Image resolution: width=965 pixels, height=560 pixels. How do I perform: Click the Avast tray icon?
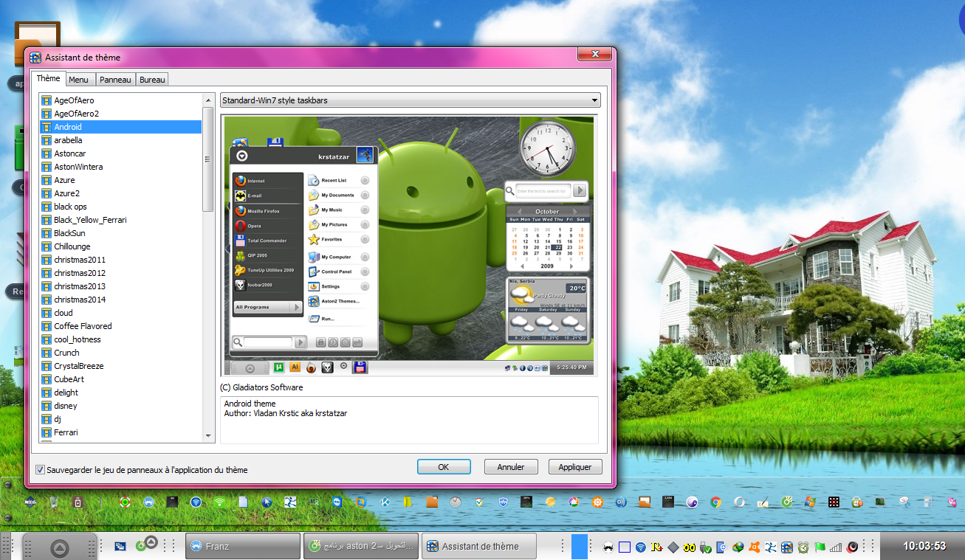[755, 547]
